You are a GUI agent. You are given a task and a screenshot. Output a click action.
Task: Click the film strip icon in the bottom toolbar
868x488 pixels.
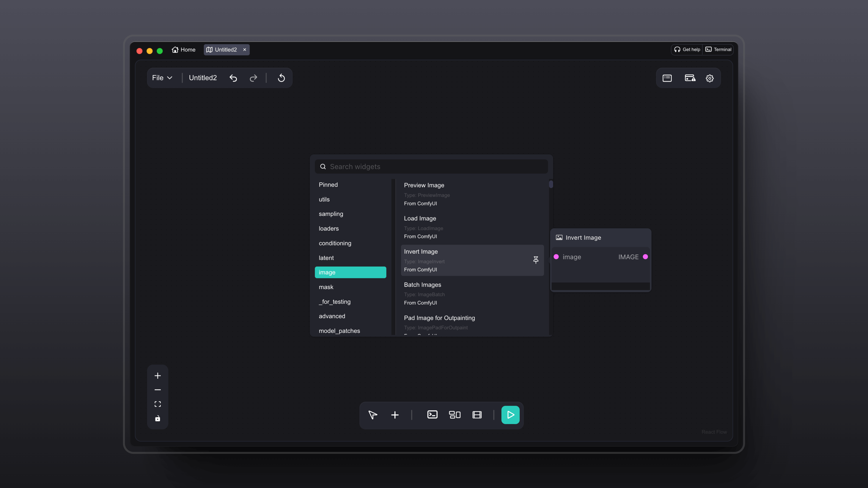476,415
